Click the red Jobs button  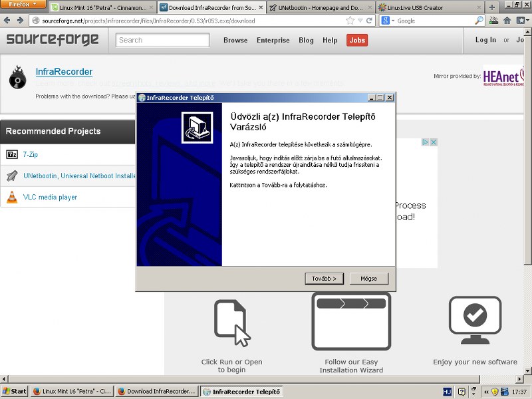point(357,40)
